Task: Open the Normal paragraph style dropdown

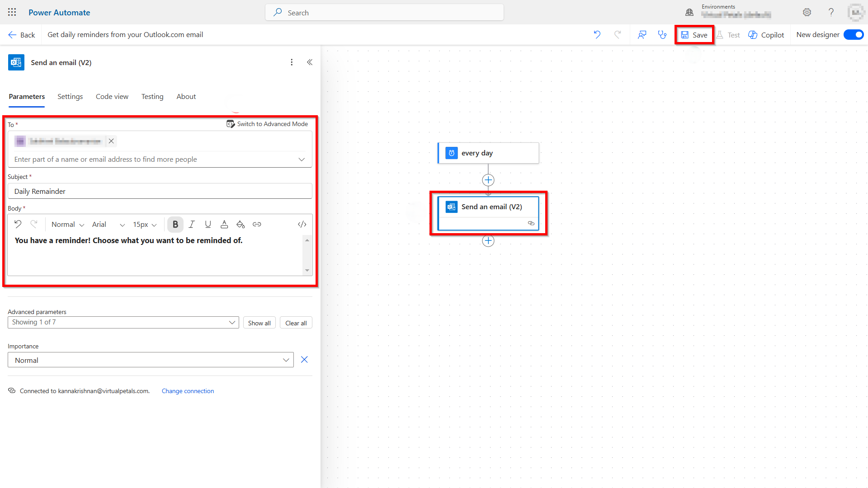Action: (67, 225)
